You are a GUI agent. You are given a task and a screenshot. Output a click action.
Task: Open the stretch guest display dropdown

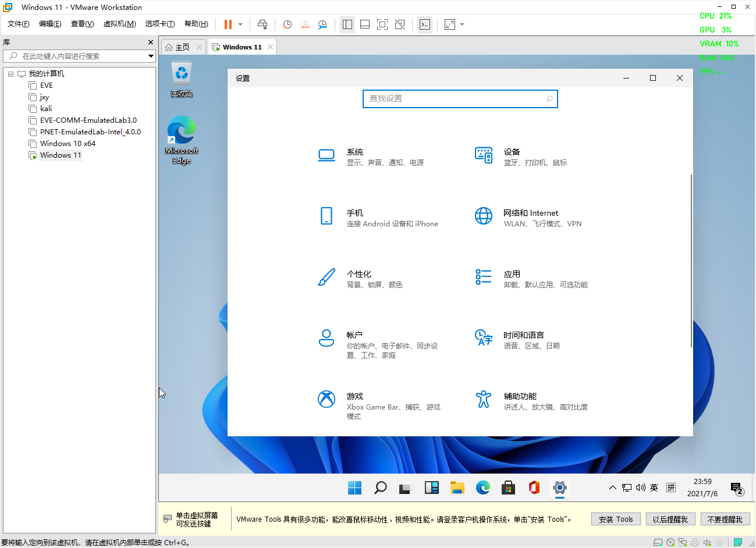(462, 24)
